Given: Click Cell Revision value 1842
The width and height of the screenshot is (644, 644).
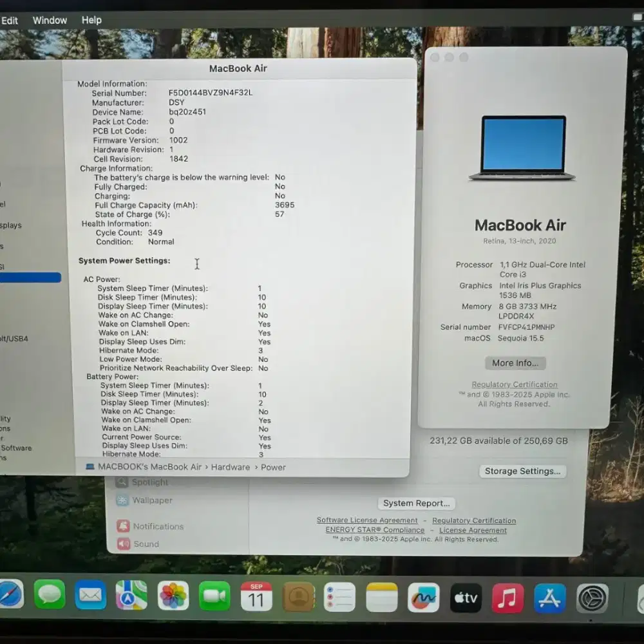Looking at the screenshot, I should (x=179, y=158).
